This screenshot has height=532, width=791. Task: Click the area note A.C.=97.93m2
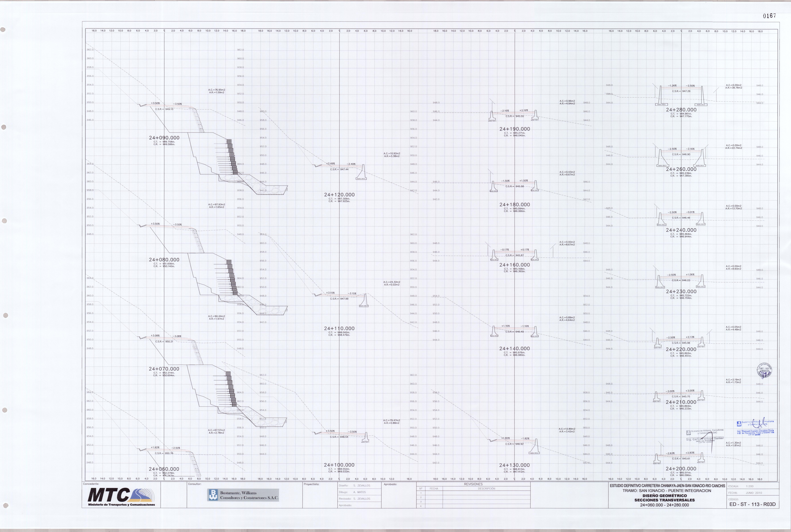tap(217, 205)
